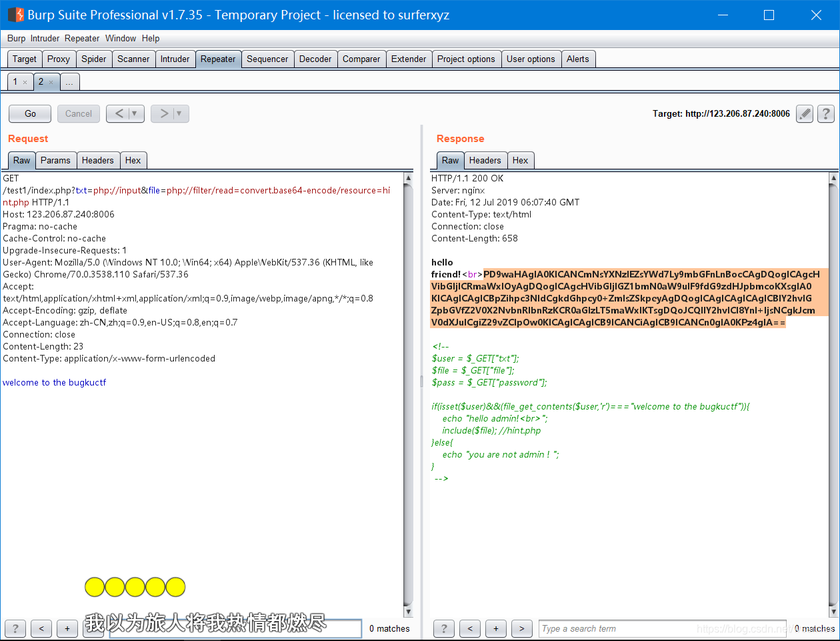Click the 'Server: nginx' response header
This screenshot has height=641, width=840.
coord(458,190)
